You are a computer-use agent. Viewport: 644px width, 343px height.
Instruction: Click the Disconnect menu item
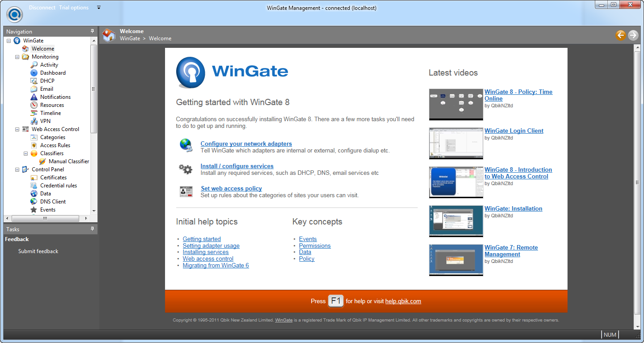point(42,7)
